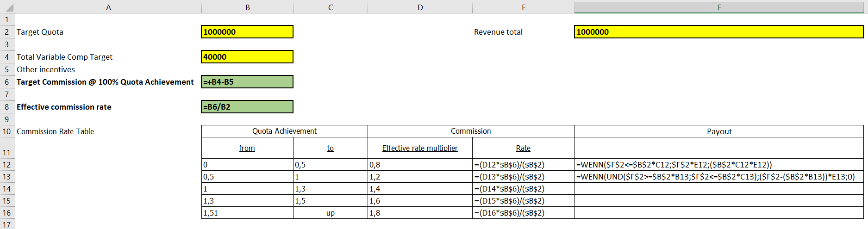Click the Select All corner triangle
The image size is (868, 229).
[x=8, y=7]
